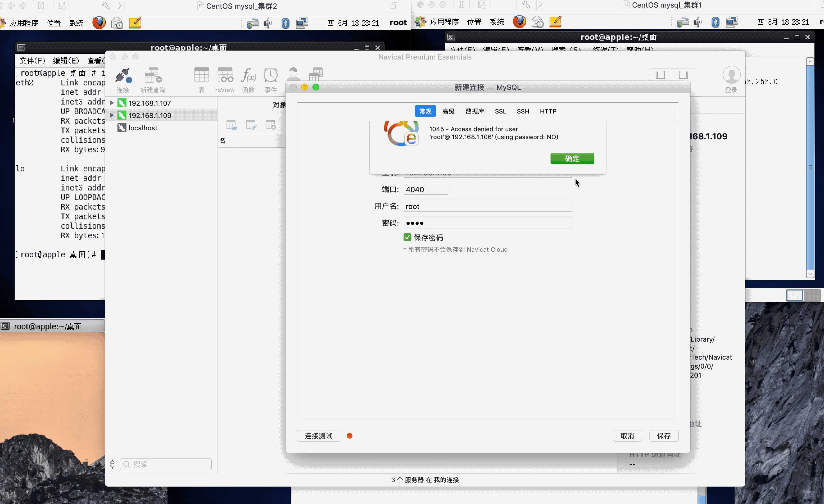Click root@apple taskbar item in mysql_集群2
Screen dimensions: 824x504
click(53, 326)
